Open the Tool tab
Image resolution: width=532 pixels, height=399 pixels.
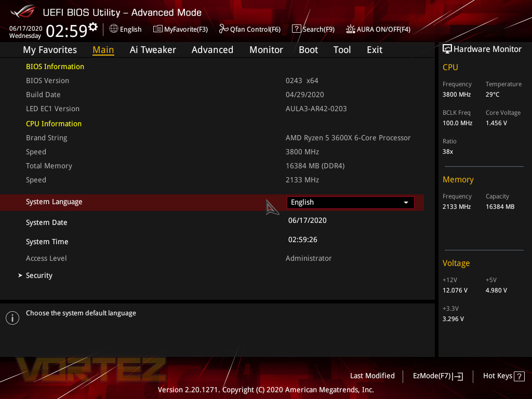click(x=342, y=50)
